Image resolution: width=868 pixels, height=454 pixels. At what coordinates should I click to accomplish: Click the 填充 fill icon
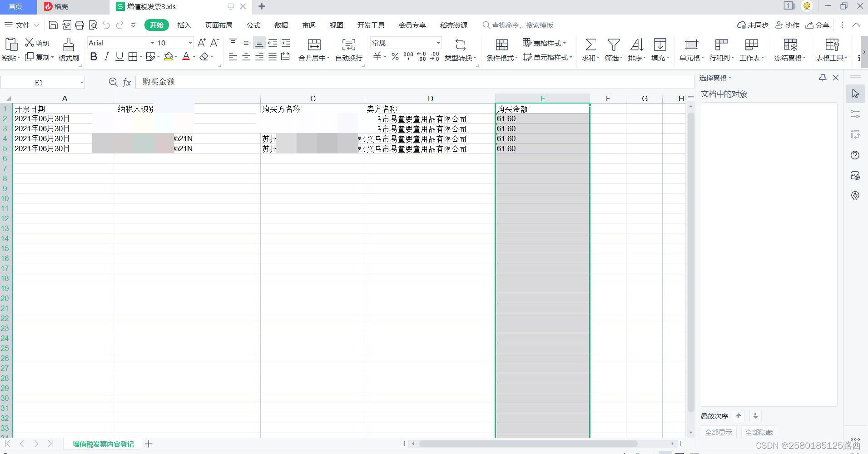(660, 44)
